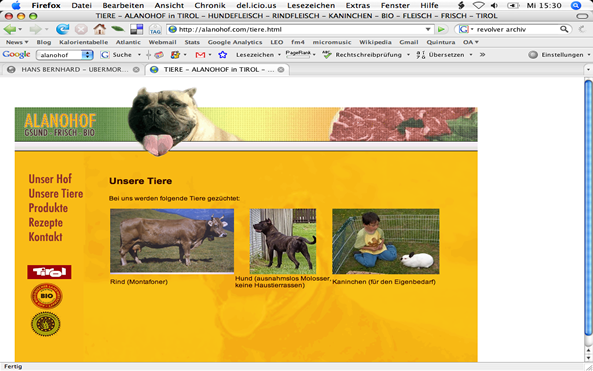Follow the Kontakt navigation link
The image size is (593, 371).
point(45,237)
